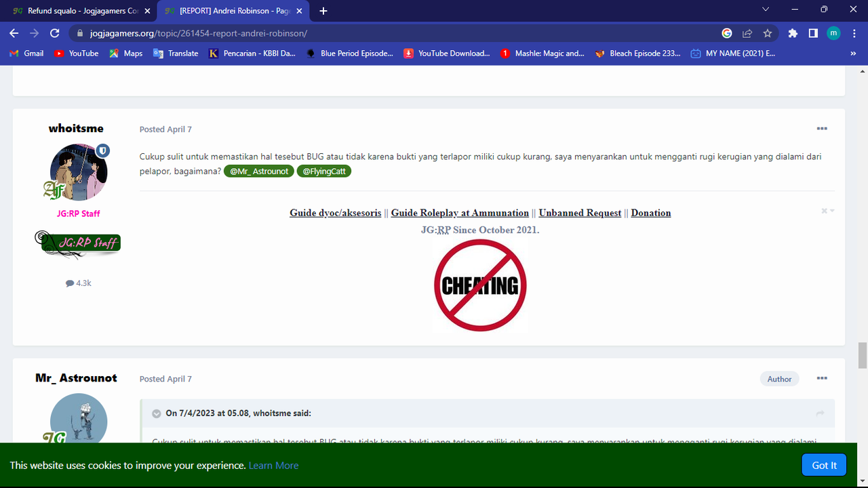This screenshot has width=868, height=488.
Task: Open Mr_ Astrounot's Posted April 7 timestamp
Action: tap(165, 379)
